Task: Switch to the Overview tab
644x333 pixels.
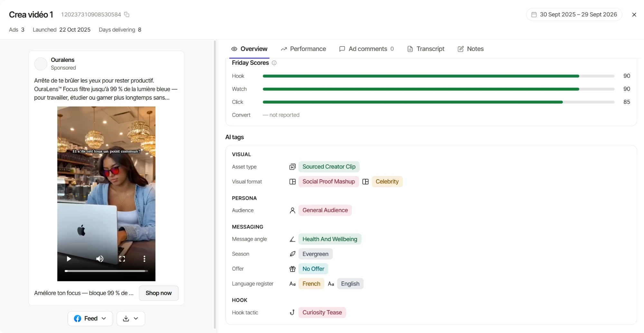Action: pyautogui.click(x=249, y=49)
